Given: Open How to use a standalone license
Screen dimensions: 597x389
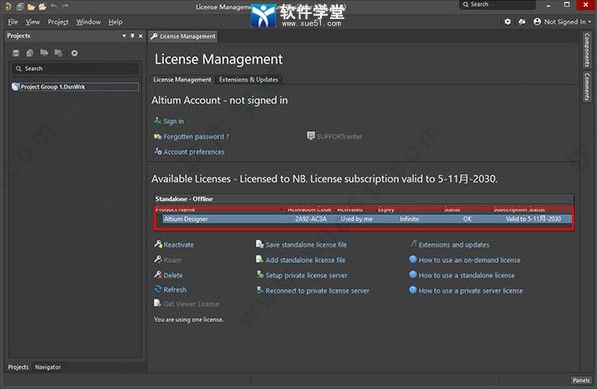Looking at the screenshot, I should tap(462, 275).
